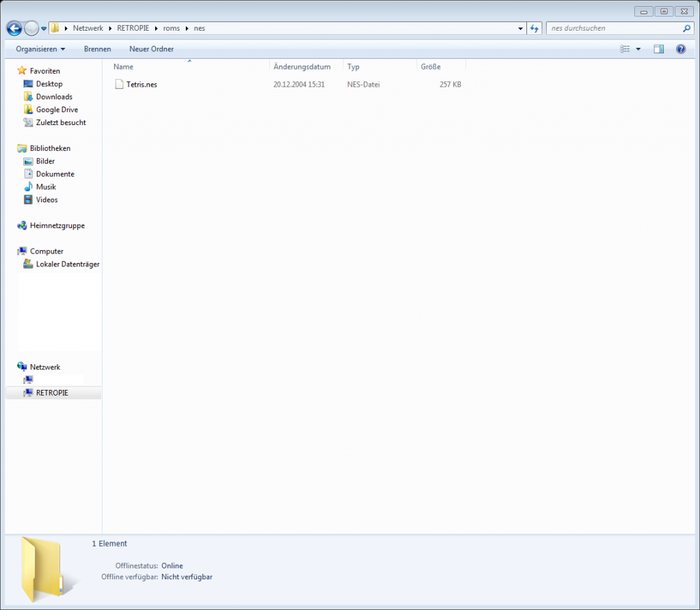Image resolution: width=700 pixels, height=610 pixels.
Task: Select the Tetris.nes file
Action: [142, 85]
